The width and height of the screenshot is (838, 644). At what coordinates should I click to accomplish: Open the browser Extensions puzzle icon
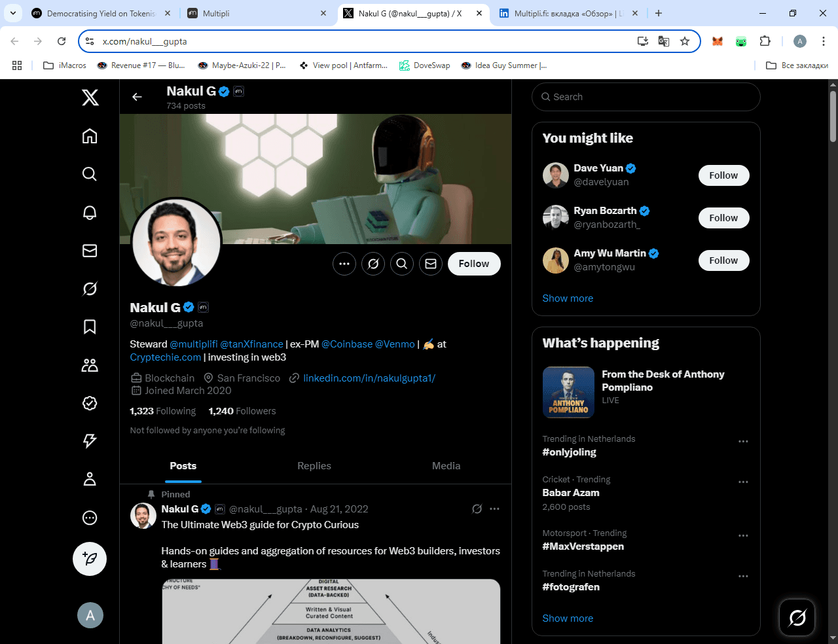[765, 41]
